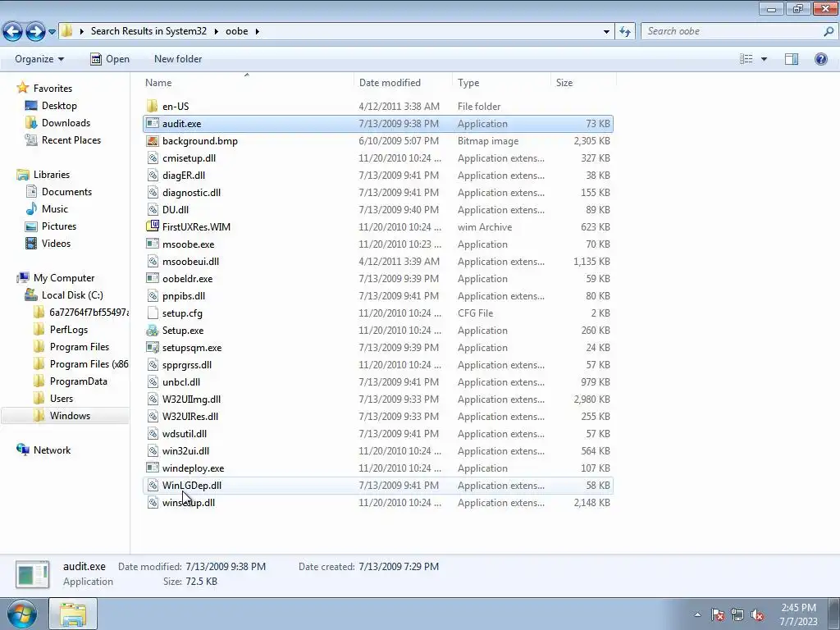This screenshot has width=840, height=630.
Task: Open Network in navigation pane
Action: (52, 450)
